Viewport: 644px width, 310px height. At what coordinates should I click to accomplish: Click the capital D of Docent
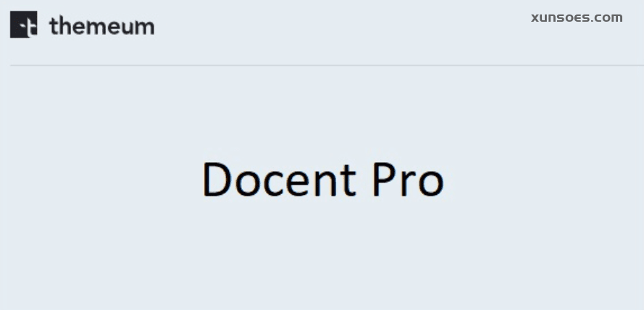click(217, 179)
